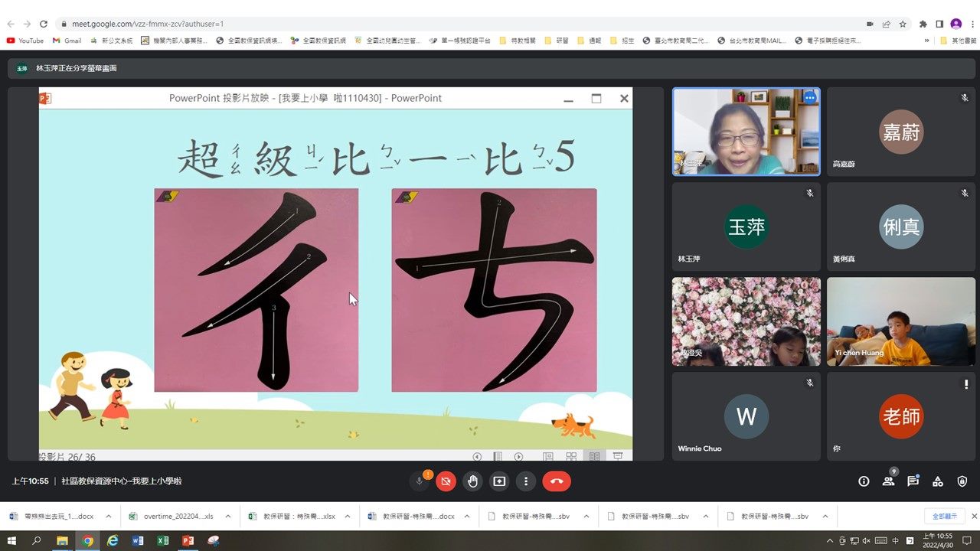Raise hand in the meeting
This screenshot has width=980, height=551.
pyautogui.click(x=472, y=481)
